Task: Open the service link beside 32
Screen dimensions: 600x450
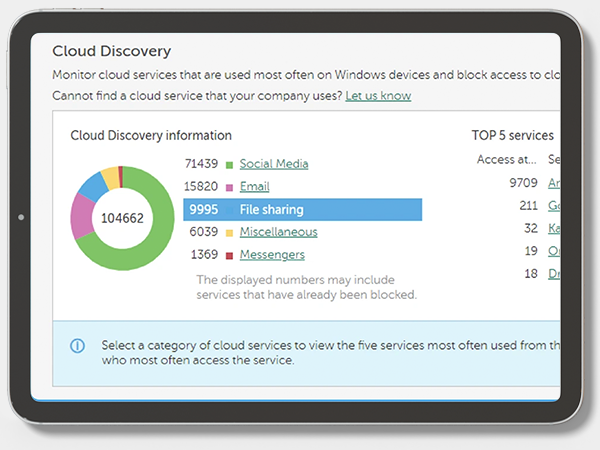Action: 554,228
